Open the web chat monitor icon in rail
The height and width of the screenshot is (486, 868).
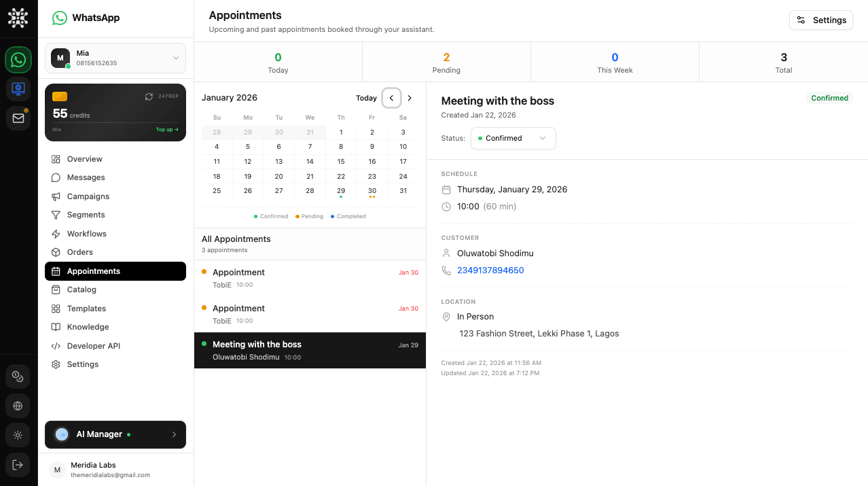pos(18,89)
